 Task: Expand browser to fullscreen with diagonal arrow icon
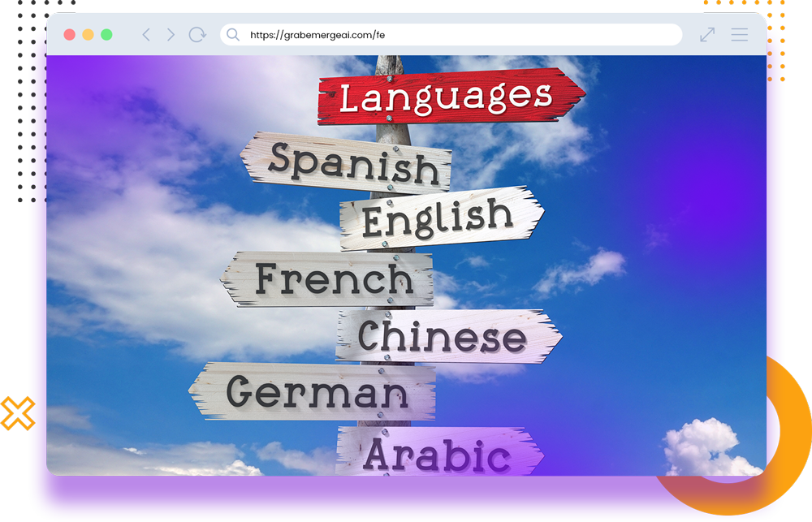point(707,35)
